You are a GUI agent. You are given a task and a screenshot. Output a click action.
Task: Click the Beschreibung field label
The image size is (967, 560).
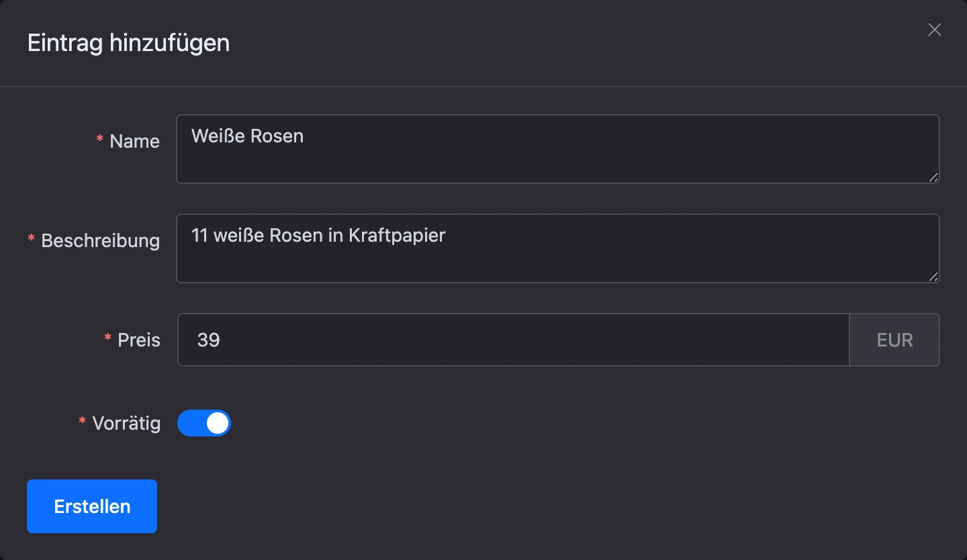[x=100, y=240]
